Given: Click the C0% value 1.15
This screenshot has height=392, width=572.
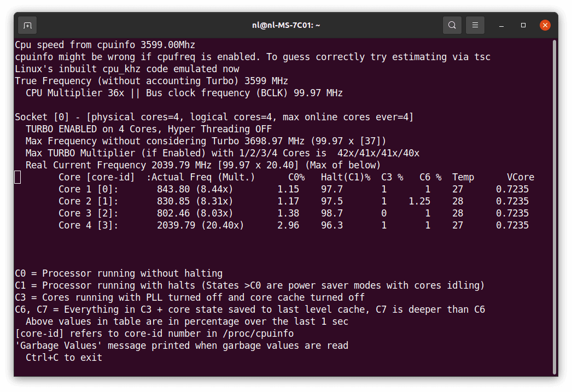Looking at the screenshot, I should [x=288, y=189].
